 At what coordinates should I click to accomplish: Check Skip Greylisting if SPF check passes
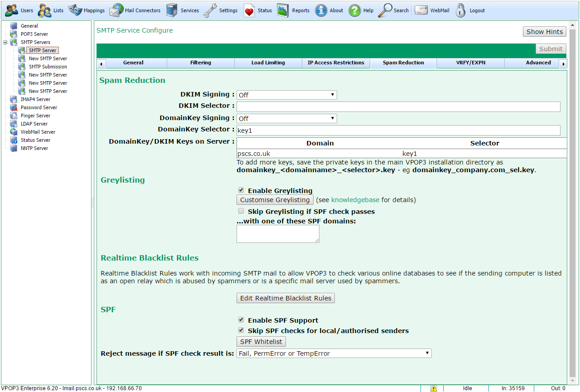[241, 211]
